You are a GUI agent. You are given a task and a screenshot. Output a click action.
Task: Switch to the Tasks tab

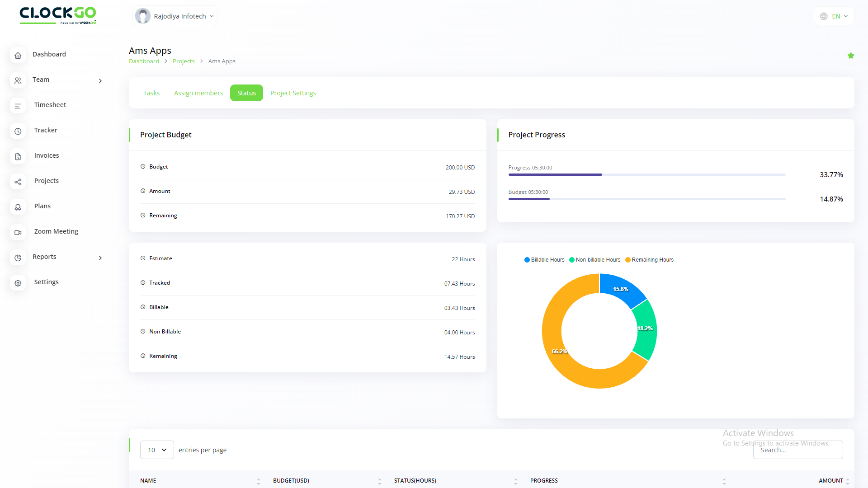coord(151,93)
